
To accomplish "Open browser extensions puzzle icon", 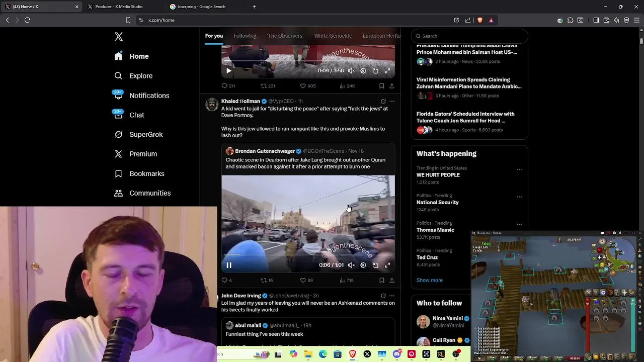I will click(570, 20).
